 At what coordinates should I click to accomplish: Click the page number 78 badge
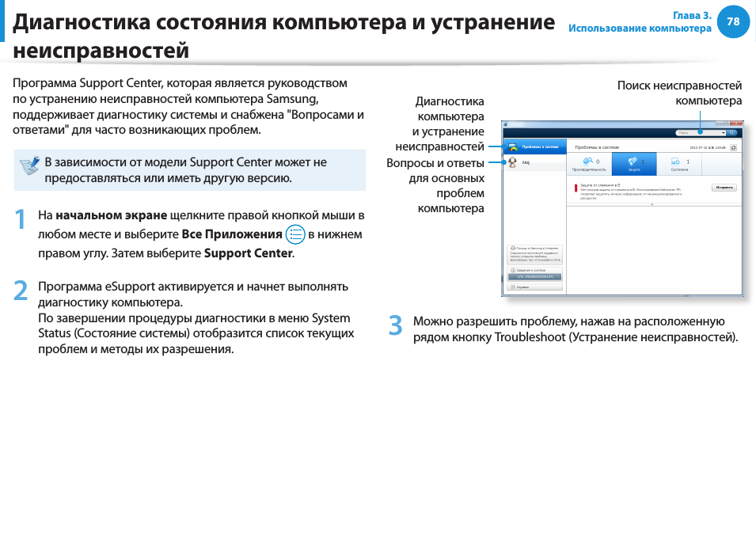[x=733, y=21]
